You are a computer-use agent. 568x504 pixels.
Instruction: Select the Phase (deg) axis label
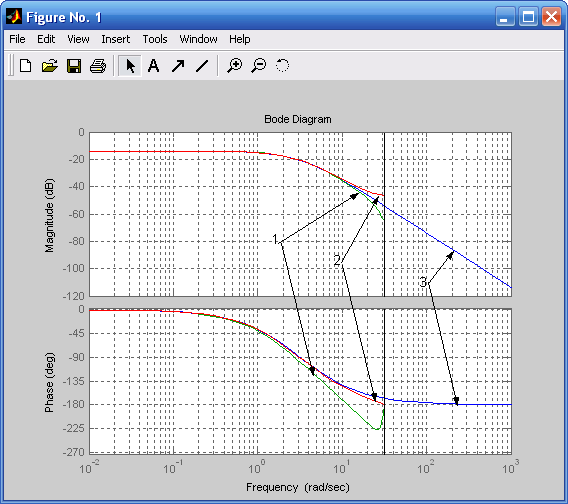[x=49, y=383]
